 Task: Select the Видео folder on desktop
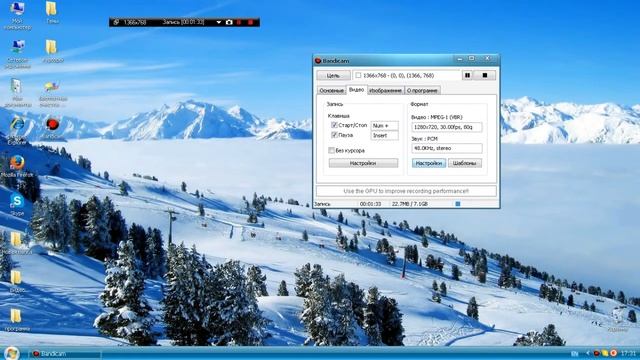coord(16,281)
